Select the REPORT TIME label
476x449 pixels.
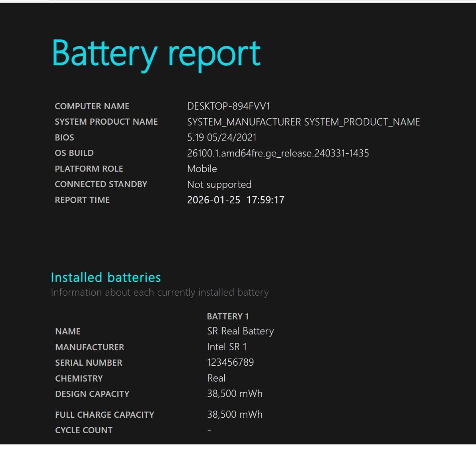pos(82,200)
